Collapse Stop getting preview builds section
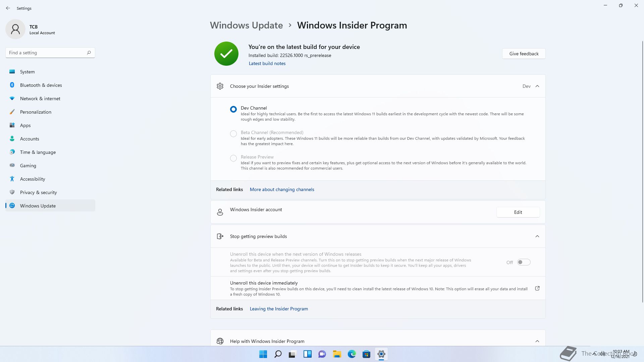 click(537, 236)
